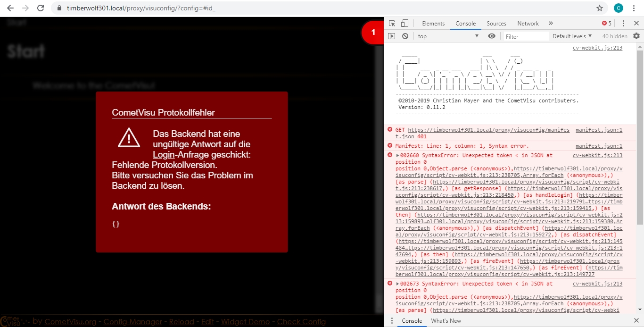Show the console sidebar
This screenshot has height=327, width=644.
(391, 36)
